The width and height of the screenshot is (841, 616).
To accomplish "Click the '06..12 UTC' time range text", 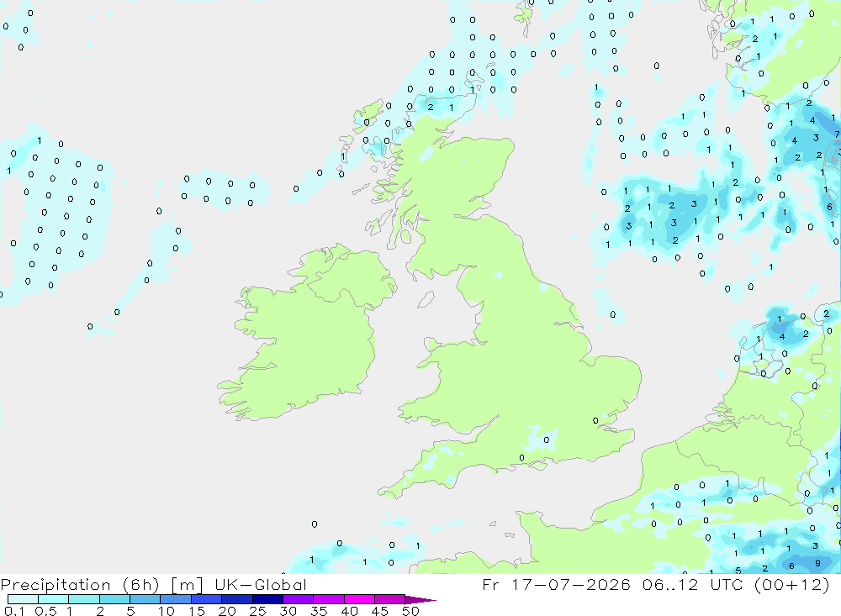I will tap(692, 584).
